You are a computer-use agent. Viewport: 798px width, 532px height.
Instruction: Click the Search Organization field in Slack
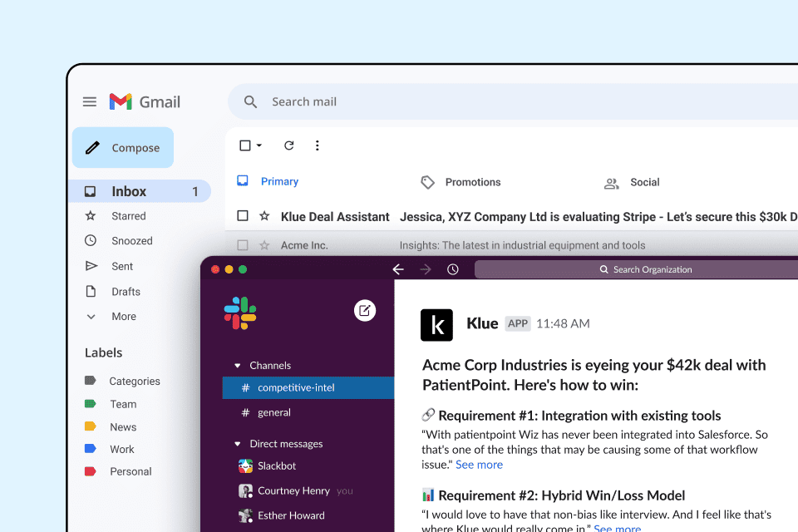click(x=636, y=269)
